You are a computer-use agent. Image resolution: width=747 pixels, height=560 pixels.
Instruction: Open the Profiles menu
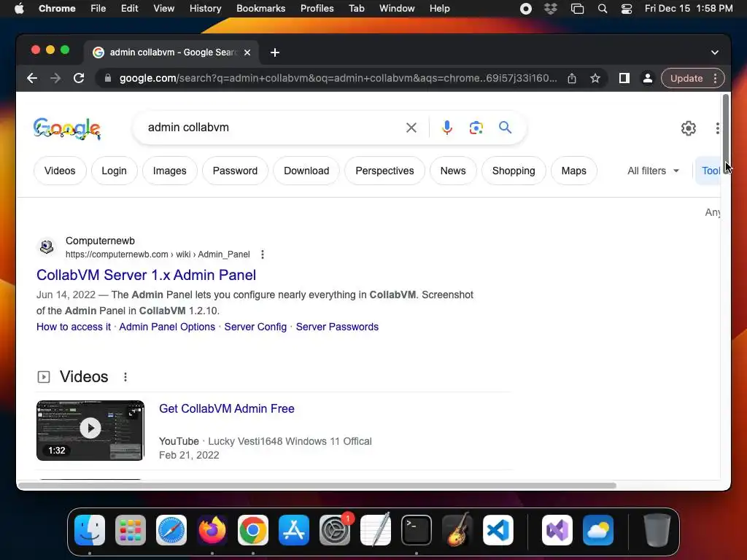pos(317,9)
